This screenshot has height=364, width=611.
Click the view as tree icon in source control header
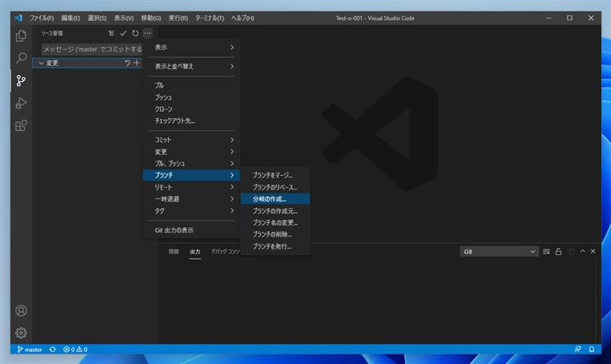coord(112,34)
